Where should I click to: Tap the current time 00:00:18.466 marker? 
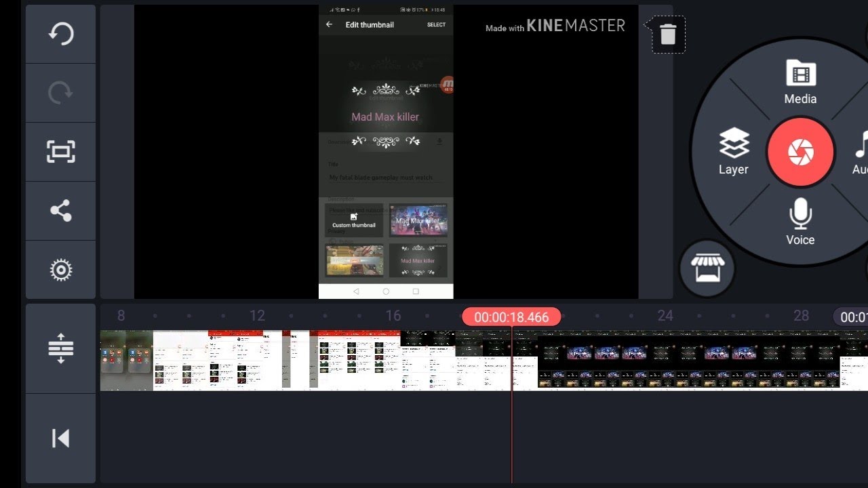click(x=511, y=317)
